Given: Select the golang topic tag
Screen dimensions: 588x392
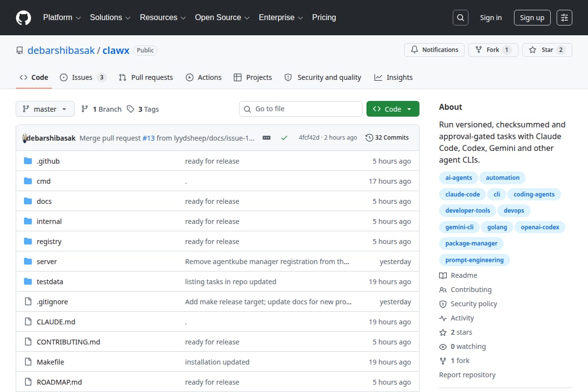Looking at the screenshot, I should [x=497, y=227].
